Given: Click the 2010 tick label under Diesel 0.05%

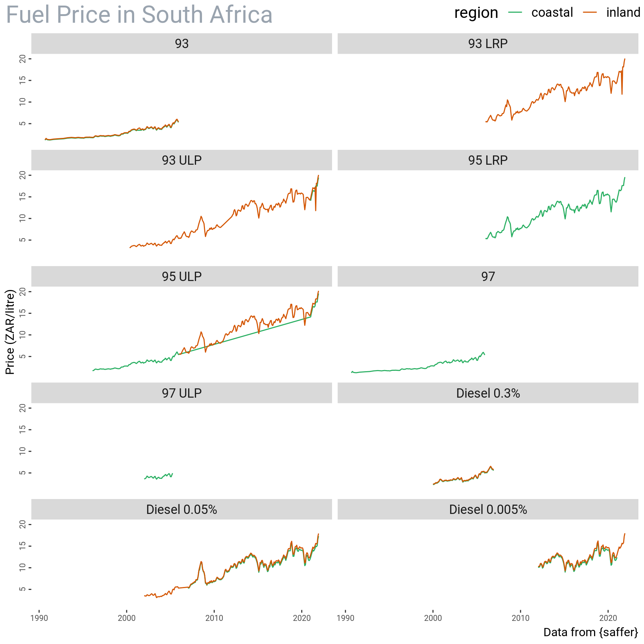Looking at the screenshot, I should 214,618.
